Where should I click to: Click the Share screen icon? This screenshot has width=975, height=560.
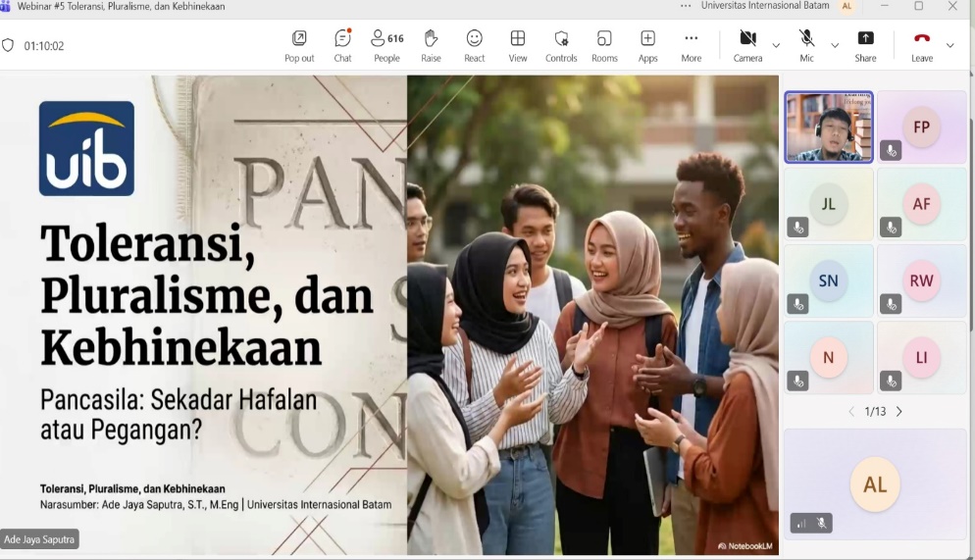[865, 45]
